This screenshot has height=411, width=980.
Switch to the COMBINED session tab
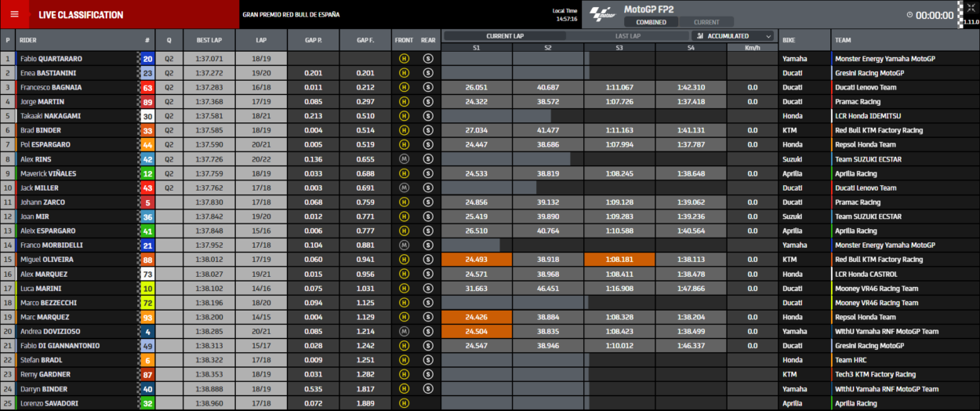tap(651, 22)
